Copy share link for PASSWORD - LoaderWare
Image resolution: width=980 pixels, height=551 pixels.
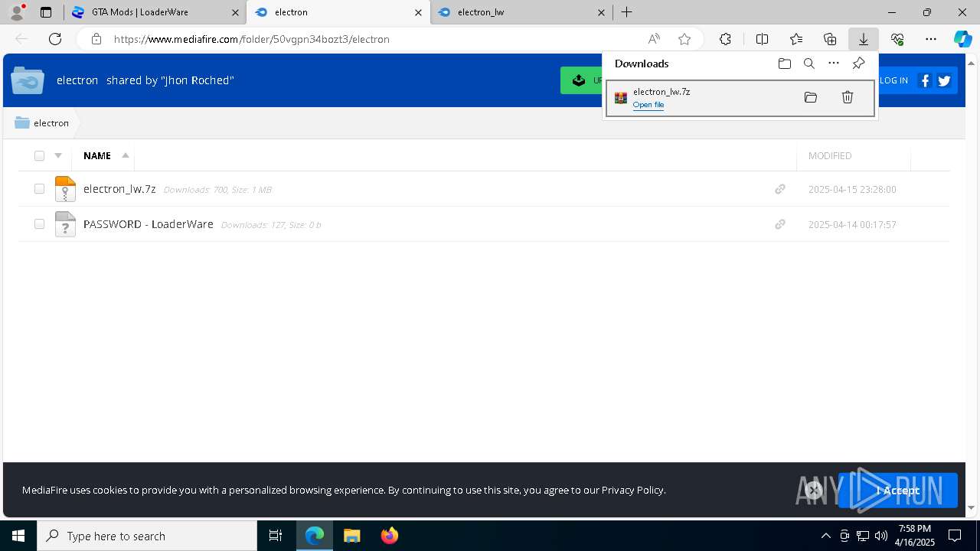tap(780, 224)
